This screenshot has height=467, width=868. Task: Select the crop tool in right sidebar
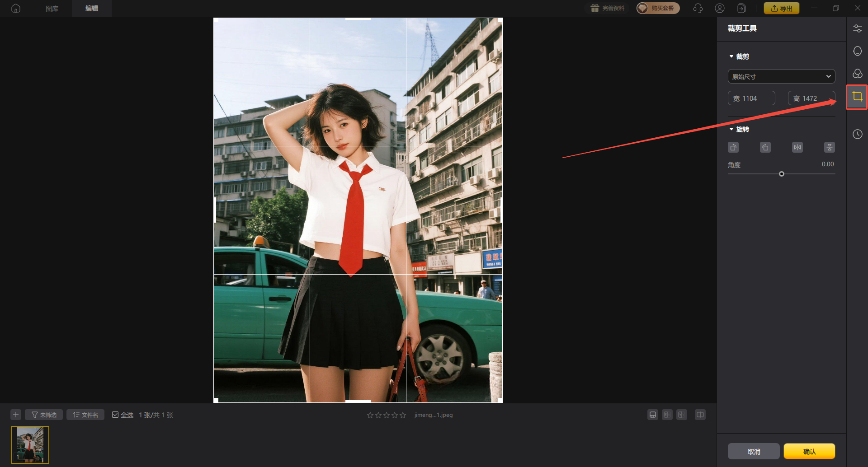click(x=857, y=97)
